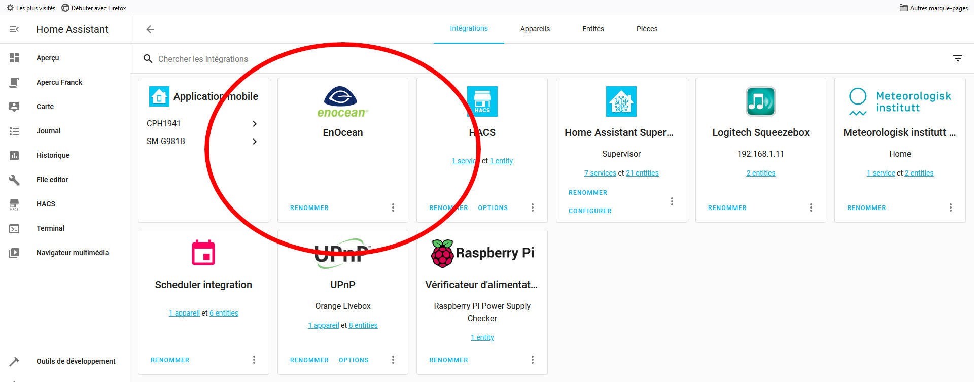Open the 1 entity link on Raspberry Pi
The width and height of the screenshot is (980, 382).
click(482, 337)
